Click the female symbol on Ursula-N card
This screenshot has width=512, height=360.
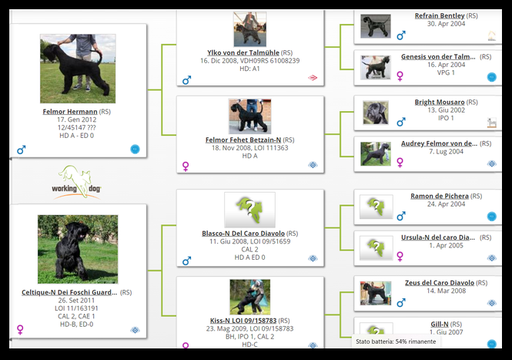(400, 256)
